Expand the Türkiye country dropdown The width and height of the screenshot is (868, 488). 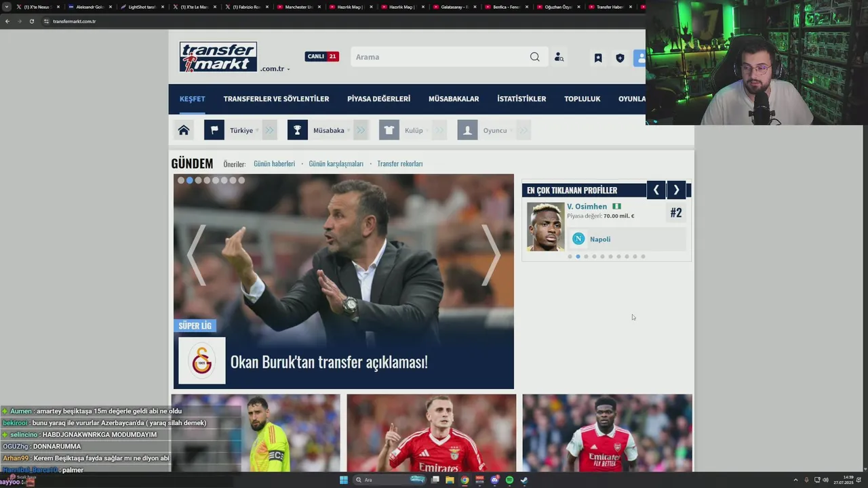coord(244,130)
